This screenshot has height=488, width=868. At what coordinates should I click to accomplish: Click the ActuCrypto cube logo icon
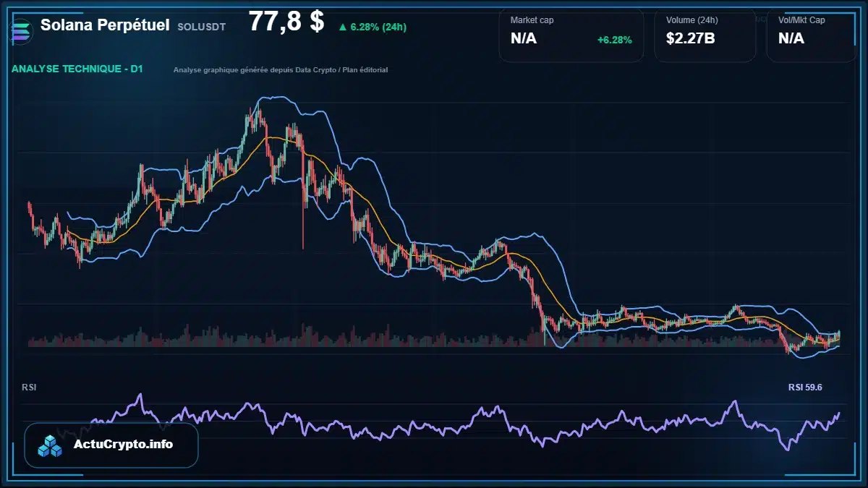point(51,445)
